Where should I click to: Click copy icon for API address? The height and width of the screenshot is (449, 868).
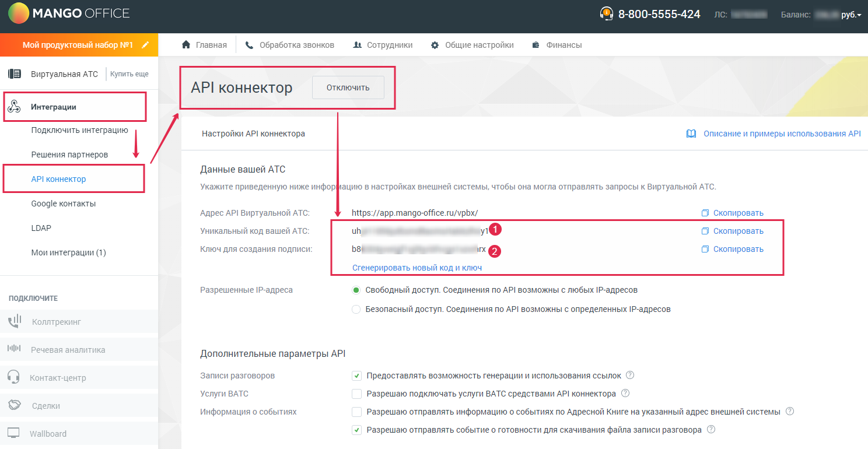pos(705,213)
